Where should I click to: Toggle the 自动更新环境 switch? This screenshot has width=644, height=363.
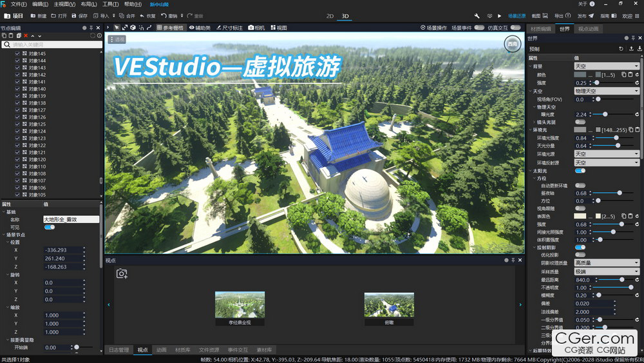point(580,186)
